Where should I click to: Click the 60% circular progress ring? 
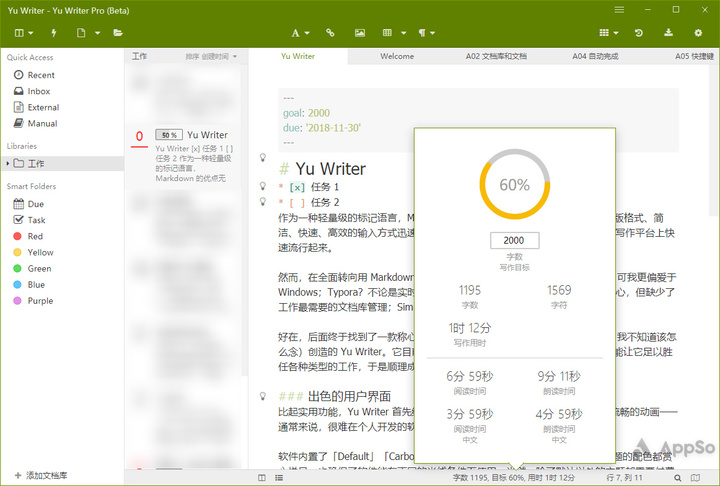(x=515, y=184)
